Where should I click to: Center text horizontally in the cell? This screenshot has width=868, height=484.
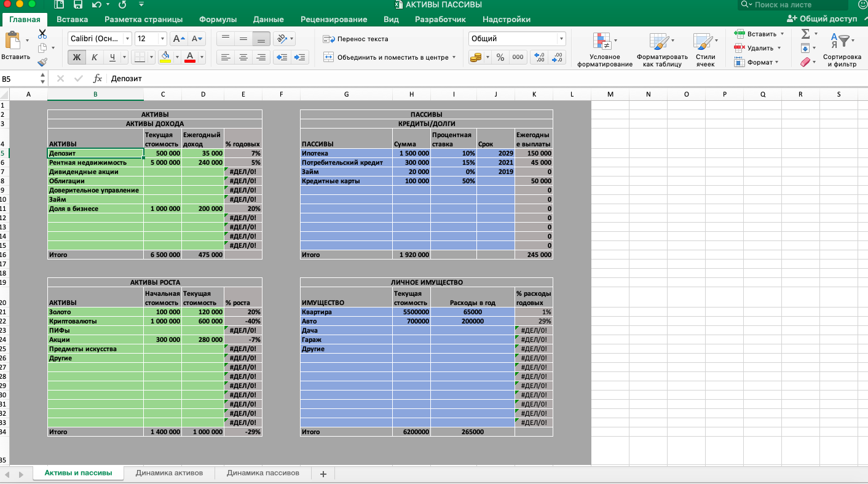click(x=243, y=57)
